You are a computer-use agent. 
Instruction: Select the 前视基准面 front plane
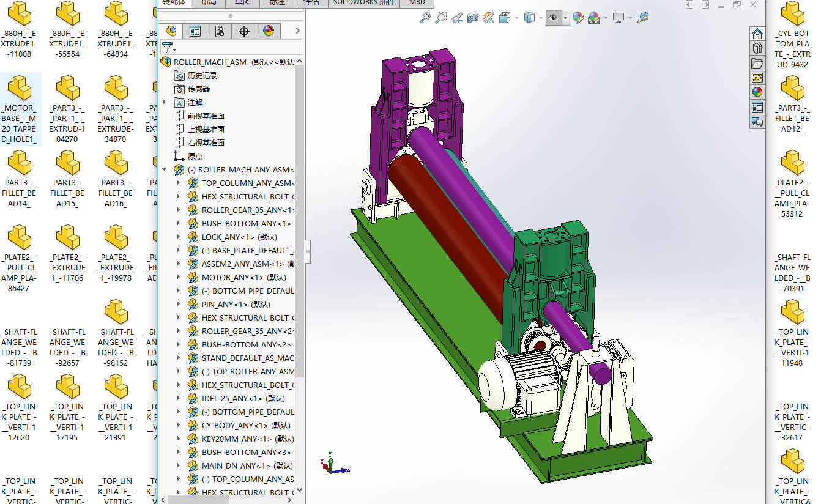click(206, 116)
